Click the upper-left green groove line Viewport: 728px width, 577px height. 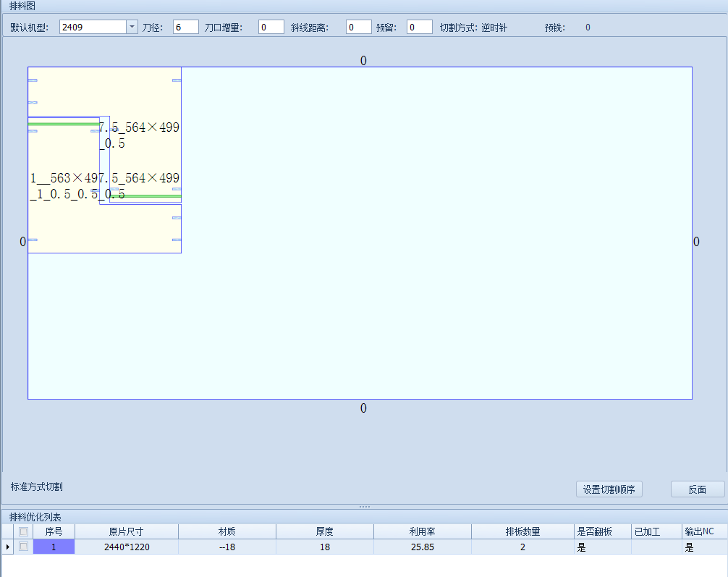(x=63, y=125)
